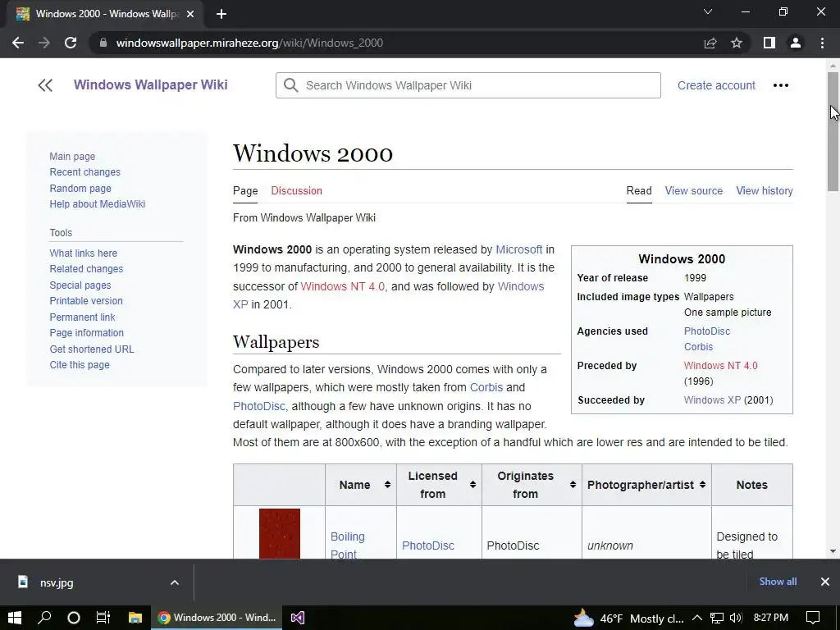Select the Read tab

pyautogui.click(x=639, y=190)
